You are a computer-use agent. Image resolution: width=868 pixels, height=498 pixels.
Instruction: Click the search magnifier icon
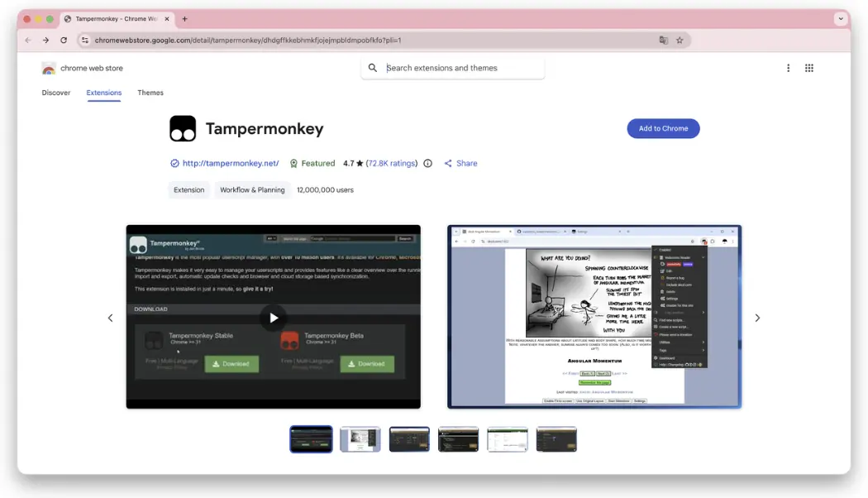pyautogui.click(x=373, y=68)
